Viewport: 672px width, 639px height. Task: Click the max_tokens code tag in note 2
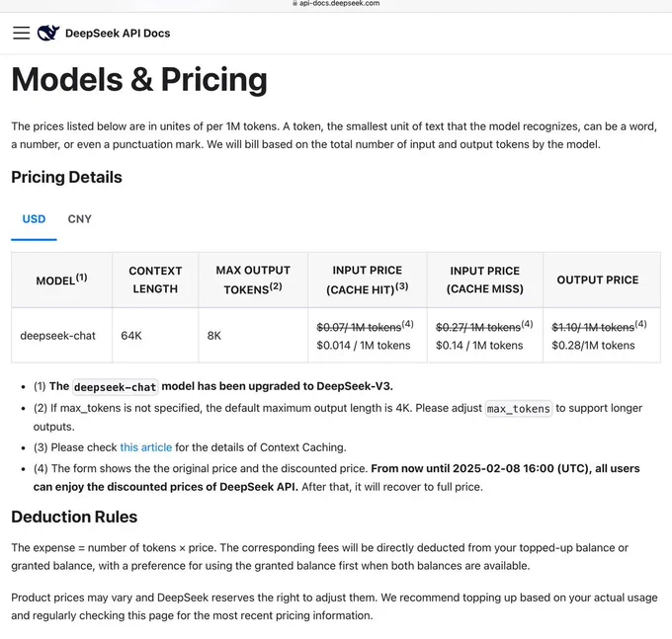point(518,409)
